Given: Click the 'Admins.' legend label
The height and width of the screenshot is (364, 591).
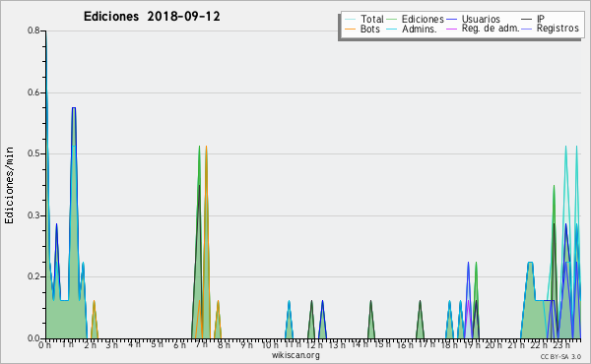Looking at the screenshot, I should 420,29.
